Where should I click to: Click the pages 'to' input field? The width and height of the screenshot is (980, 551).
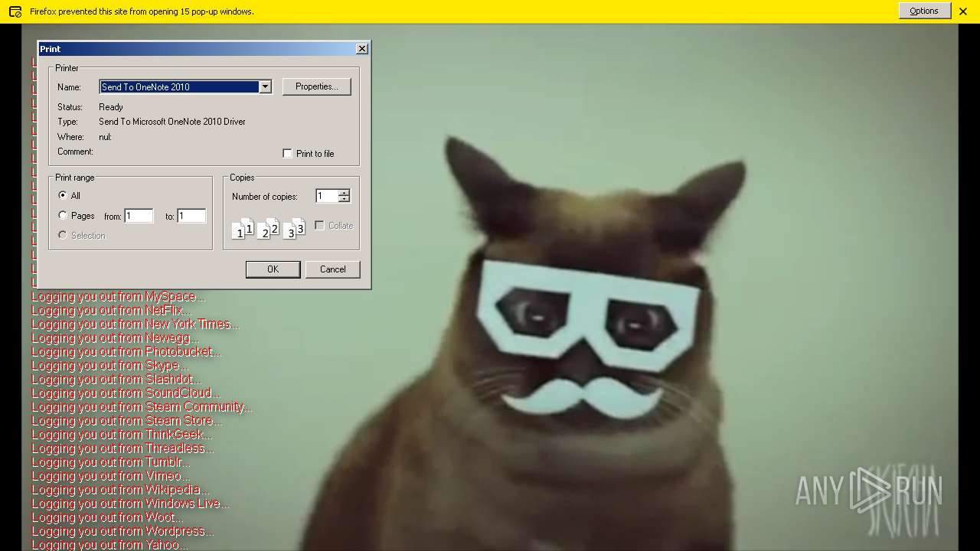(191, 216)
